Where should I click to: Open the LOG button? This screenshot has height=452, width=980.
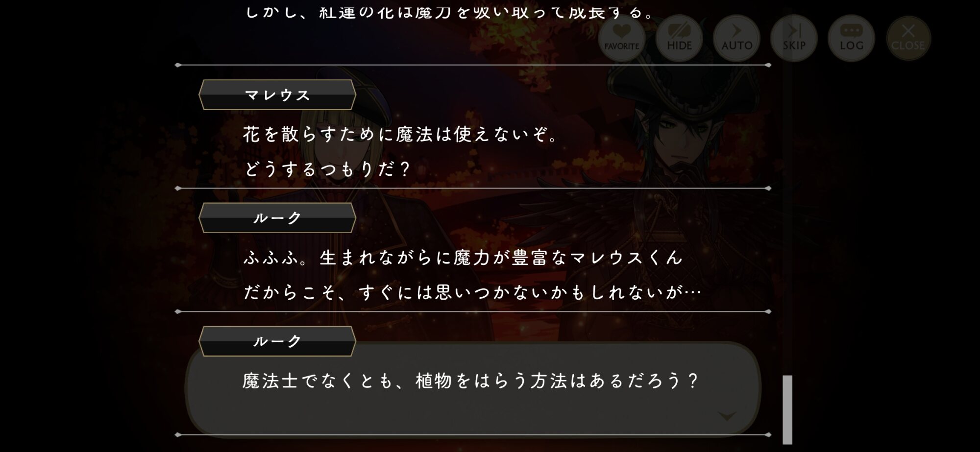(851, 38)
